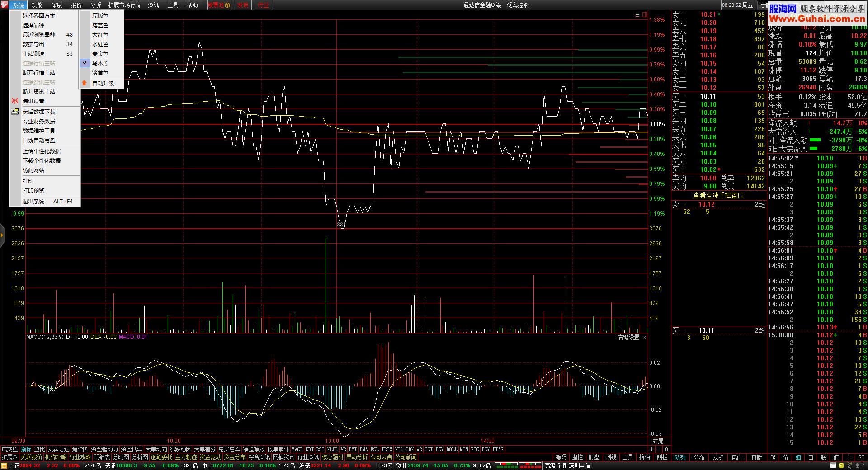
Task: Choose the 淡黄色 color scheme
Action: [x=100, y=72]
